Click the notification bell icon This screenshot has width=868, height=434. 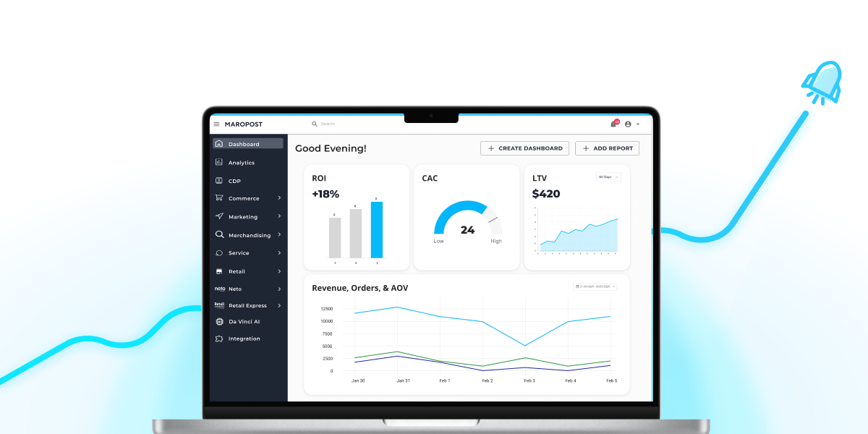click(x=613, y=124)
